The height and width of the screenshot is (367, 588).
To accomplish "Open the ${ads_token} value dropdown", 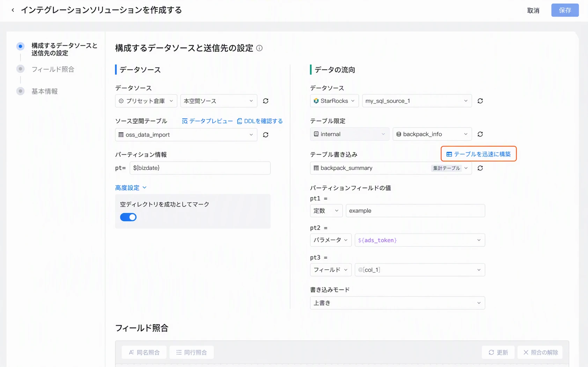I will tap(420, 240).
